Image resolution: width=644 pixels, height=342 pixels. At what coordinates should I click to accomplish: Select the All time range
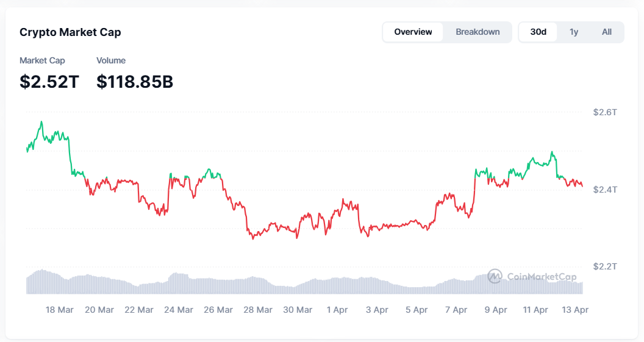(607, 32)
